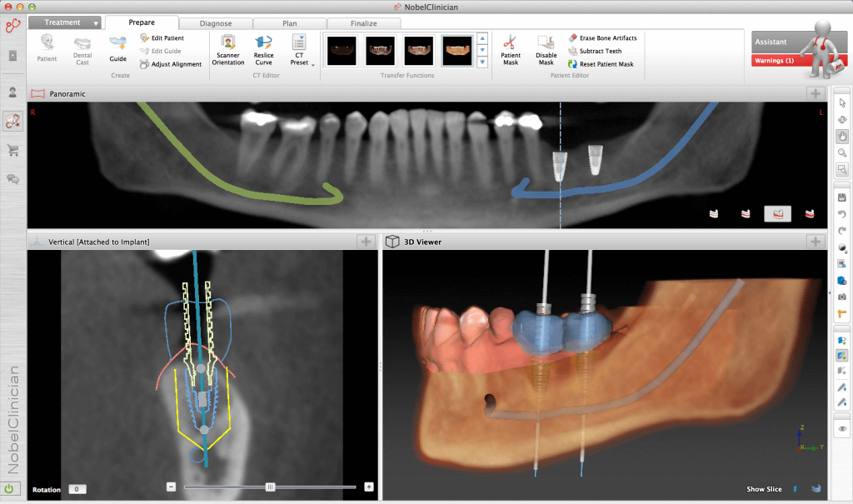The height and width of the screenshot is (504, 853).
Task: Expand the transfer functions gallery list
Action: (482, 62)
